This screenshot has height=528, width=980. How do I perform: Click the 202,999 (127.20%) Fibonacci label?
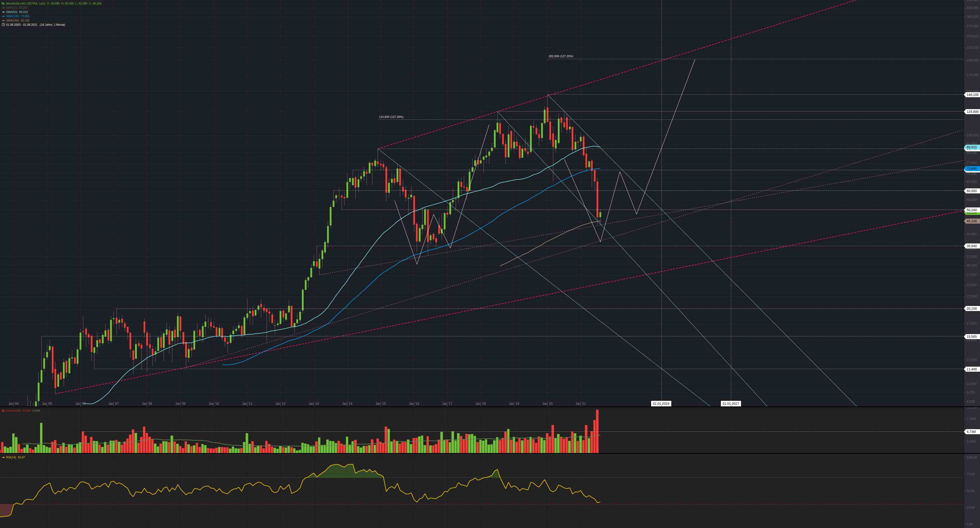click(x=561, y=56)
